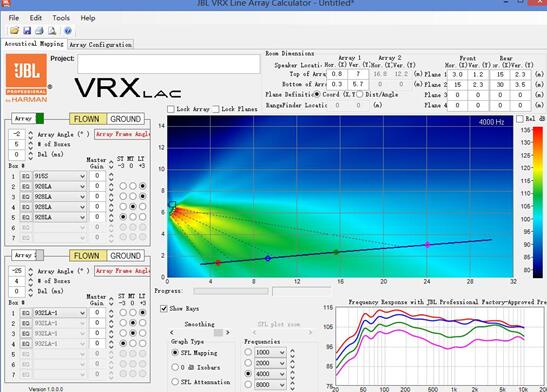Image resolution: width=547 pixels, height=392 pixels.
Task: Open the 918S box 1 speaker dropdown
Action: point(60,176)
